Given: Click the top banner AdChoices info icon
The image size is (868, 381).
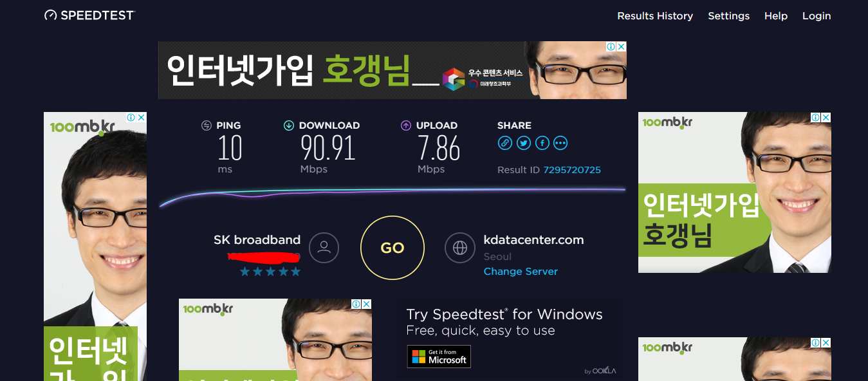Looking at the screenshot, I should point(611,47).
